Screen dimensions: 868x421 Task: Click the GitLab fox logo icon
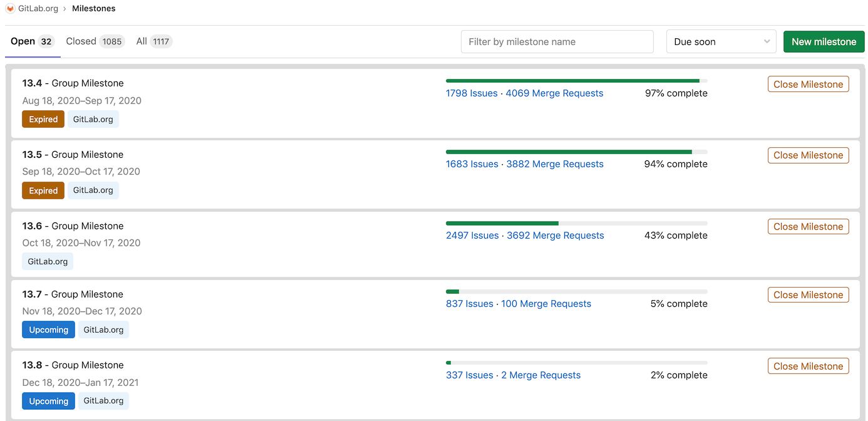[10, 9]
